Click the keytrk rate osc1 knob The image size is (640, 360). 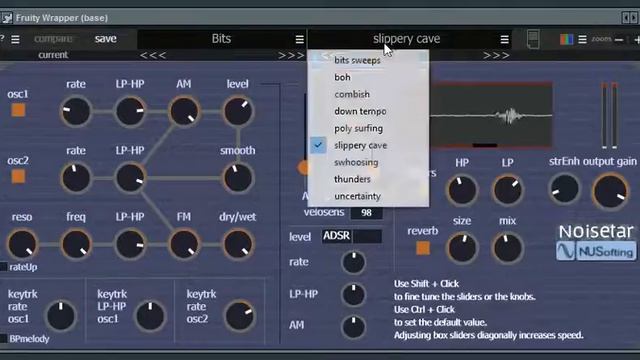[x=61, y=316]
